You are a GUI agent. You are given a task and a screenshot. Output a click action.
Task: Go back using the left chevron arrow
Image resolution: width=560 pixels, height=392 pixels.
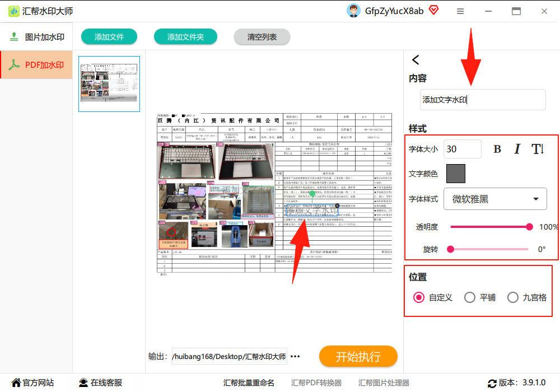coord(416,59)
